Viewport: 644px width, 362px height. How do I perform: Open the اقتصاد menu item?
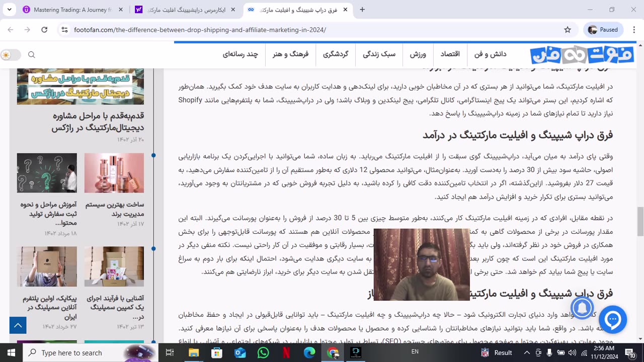tap(450, 54)
